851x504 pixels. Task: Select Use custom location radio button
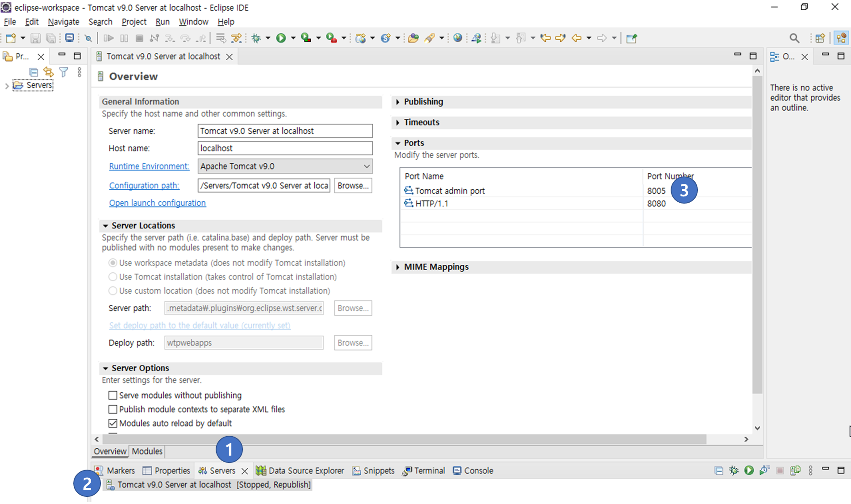pyautogui.click(x=113, y=291)
